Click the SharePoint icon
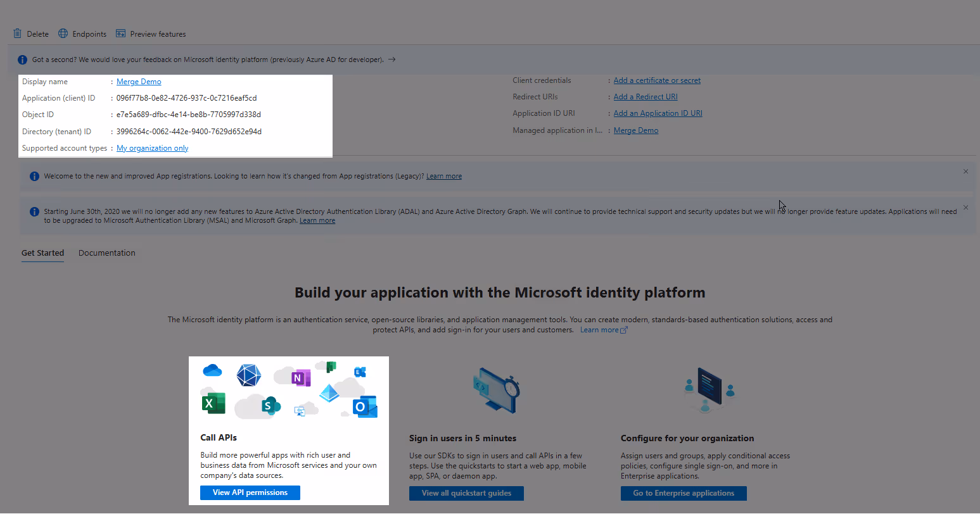 271,405
